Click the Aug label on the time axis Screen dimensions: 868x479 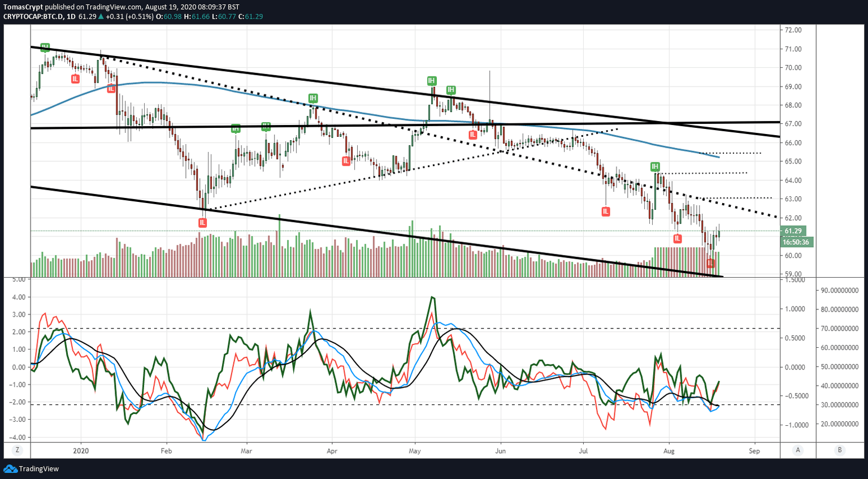click(669, 451)
